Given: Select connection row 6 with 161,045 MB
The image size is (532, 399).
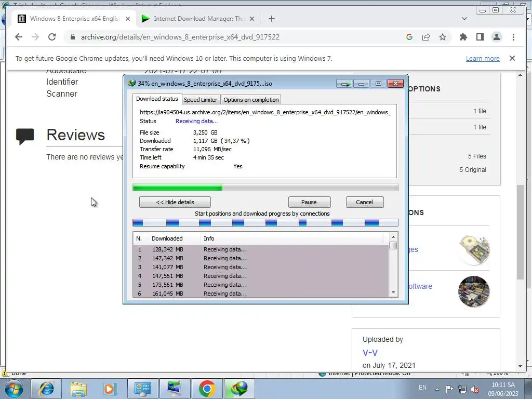Looking at the screenshot, I should click(261, 294).
